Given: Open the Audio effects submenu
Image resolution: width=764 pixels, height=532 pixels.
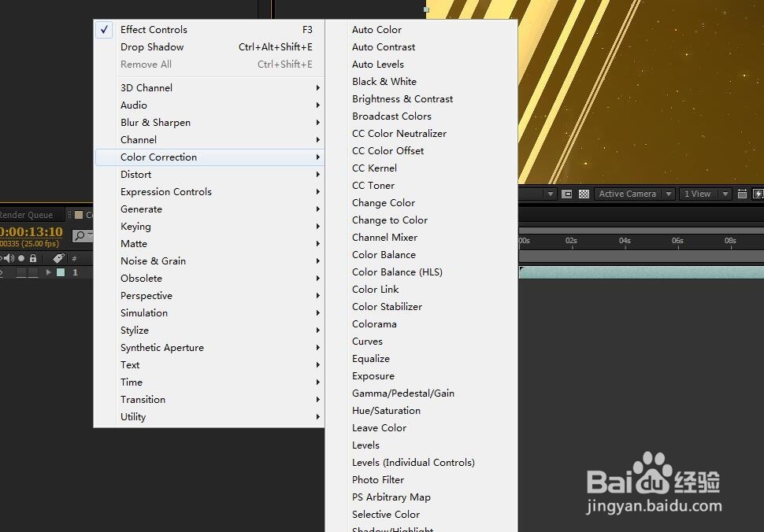Looking at the screenshot, I should click(210, 105).
